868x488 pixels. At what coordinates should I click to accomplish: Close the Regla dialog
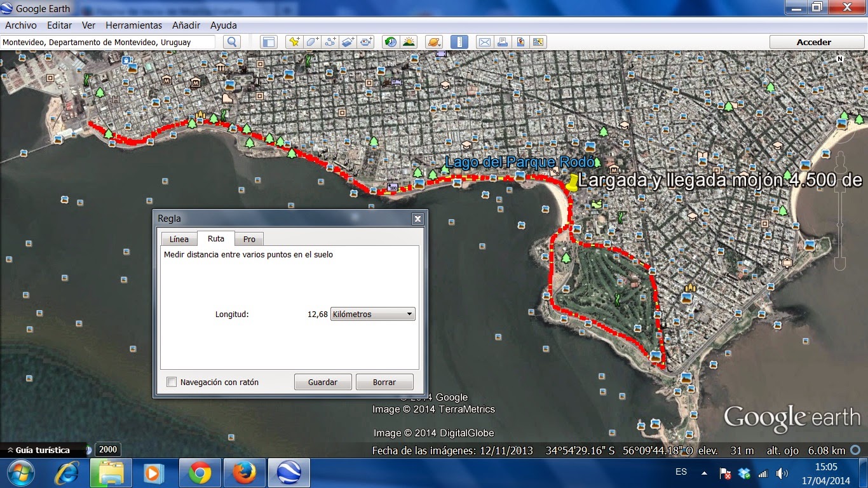417,219
